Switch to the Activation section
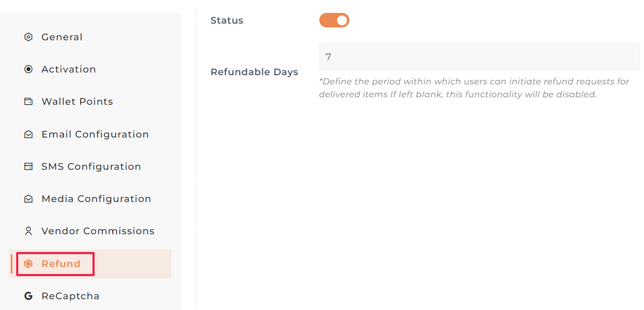The image size is (644, 310). (68, 69)
